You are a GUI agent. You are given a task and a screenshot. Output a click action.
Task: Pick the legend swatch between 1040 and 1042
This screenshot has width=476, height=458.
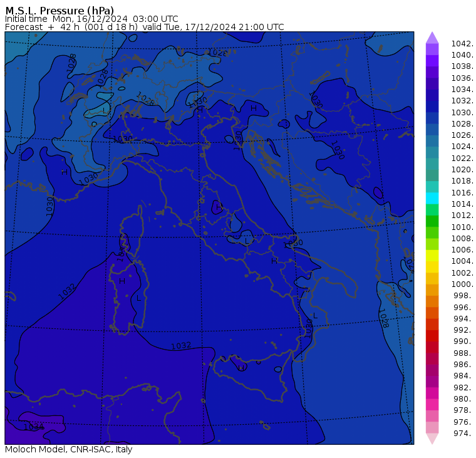[x=432, y=49]
